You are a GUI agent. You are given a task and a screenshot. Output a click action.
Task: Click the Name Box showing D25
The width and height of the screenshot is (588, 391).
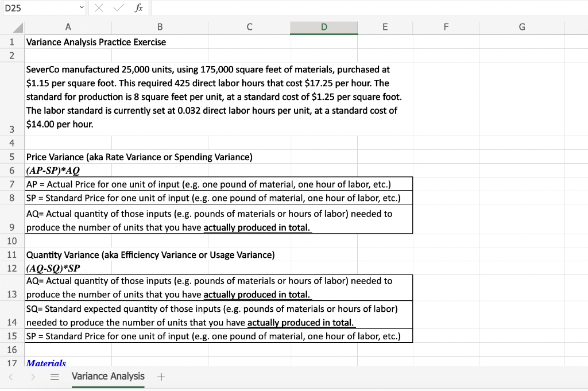coord(34,9)
